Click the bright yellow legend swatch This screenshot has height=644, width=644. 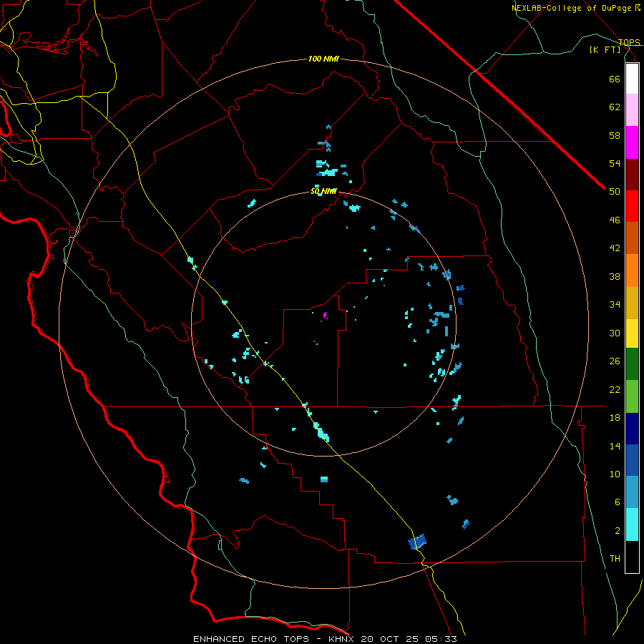pos(632,333)
